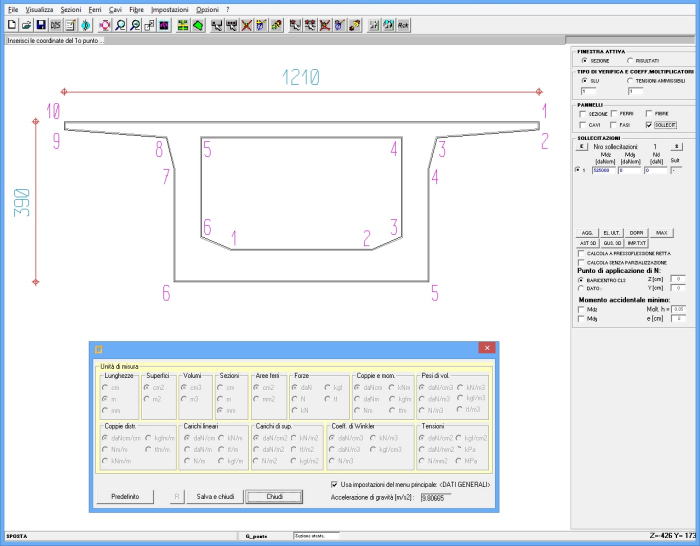The image size is (700, 546).
Task: Enable the FERRI panel checkbox
Action: click(615, 114)
